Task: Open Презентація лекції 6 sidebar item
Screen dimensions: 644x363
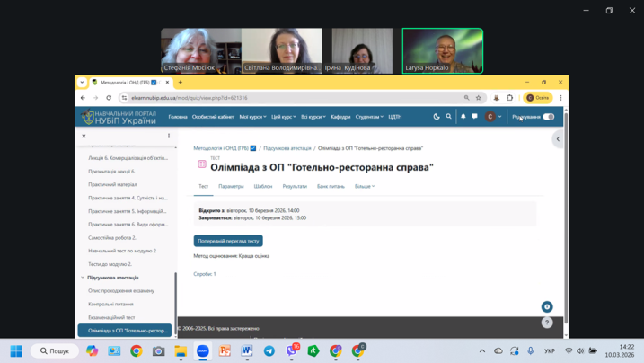Action: [x=111, y=172]
